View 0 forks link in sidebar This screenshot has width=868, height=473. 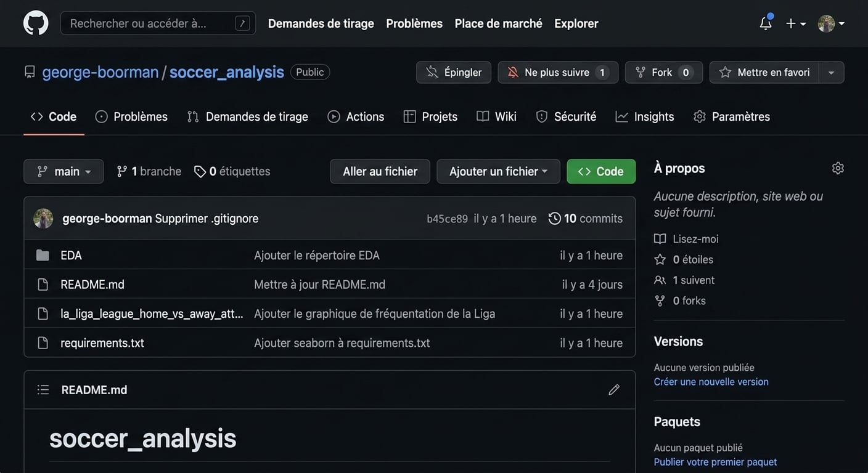click(x=680, y=301)
